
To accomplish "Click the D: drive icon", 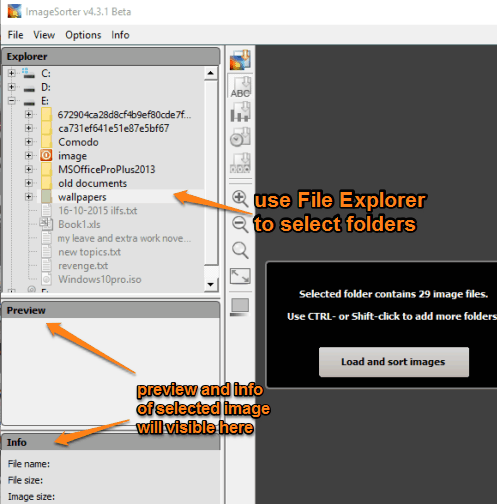I will click(x=29, y=88).
